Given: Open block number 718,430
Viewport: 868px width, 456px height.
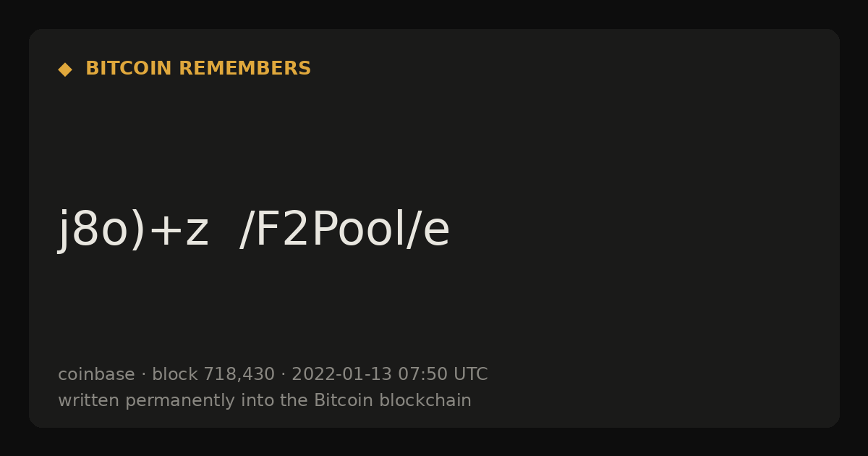Looking at the screenshot, I should tap(239, 375).
